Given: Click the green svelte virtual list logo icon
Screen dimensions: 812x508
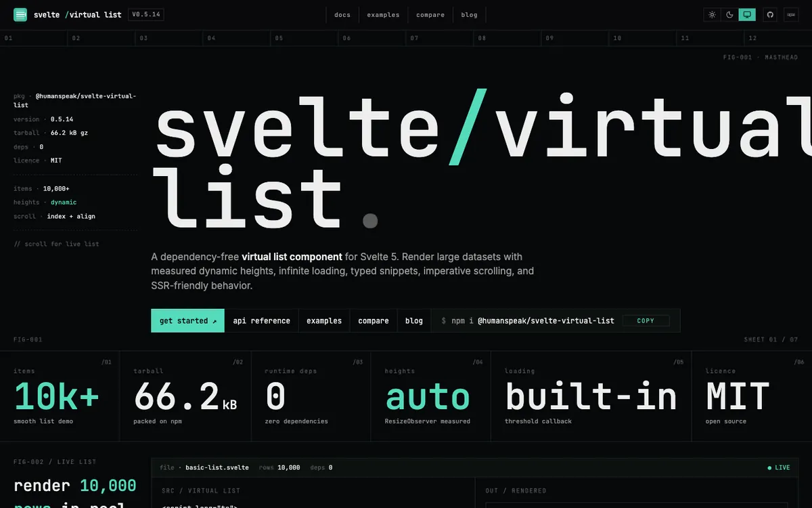Looking at the screenshot, I should coord(20,14).
